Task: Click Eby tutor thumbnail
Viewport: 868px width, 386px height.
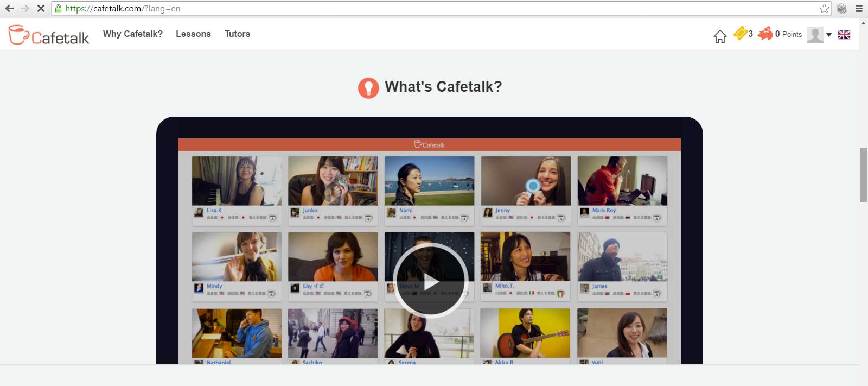Action: (x=333, y=257)
